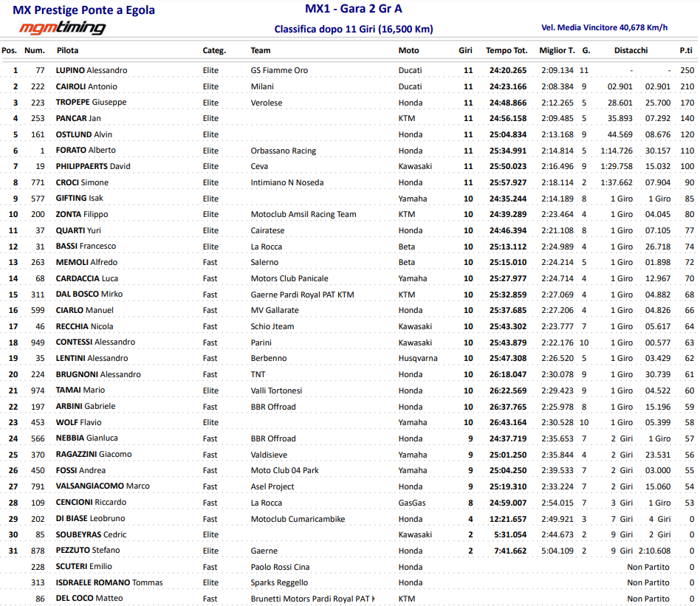Click team 'GS Fiamme Oro'
The height and width of the screenshot is (606, 700).
click(x=279, y=70)
